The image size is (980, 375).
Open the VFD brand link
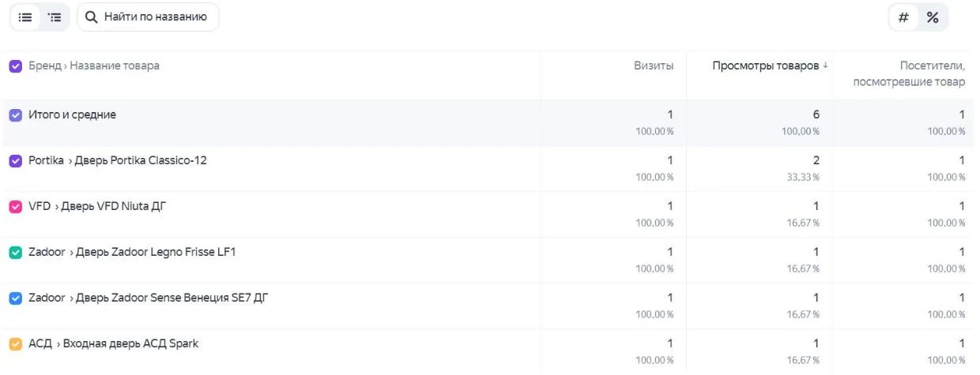[39, 207]
